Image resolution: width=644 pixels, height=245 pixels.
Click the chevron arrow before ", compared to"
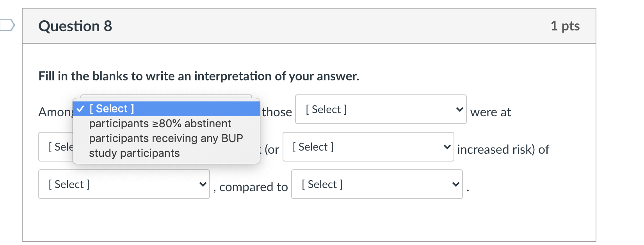tap(203, 185)
